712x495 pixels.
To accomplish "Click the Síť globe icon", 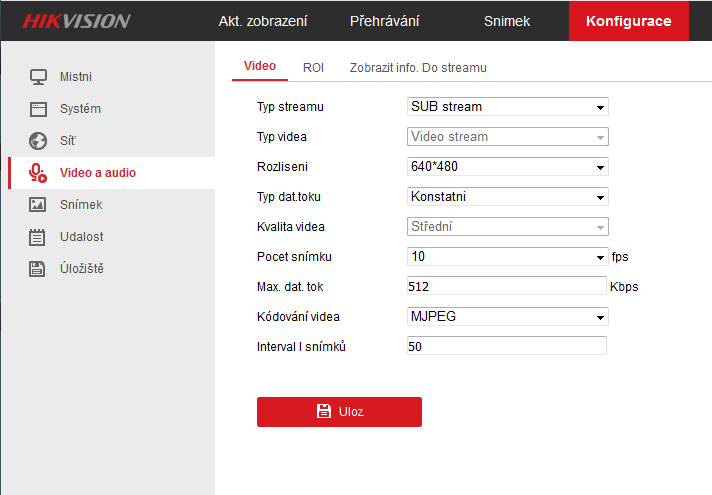I will pos(38,141).
